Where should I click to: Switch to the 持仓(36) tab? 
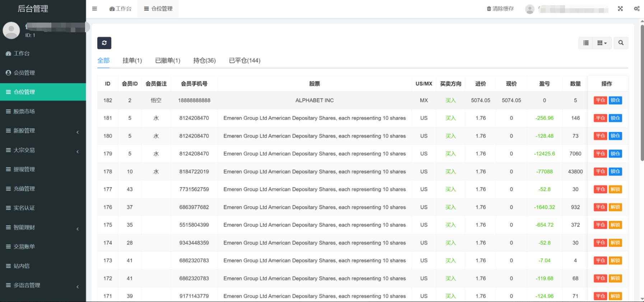(204, 61)
